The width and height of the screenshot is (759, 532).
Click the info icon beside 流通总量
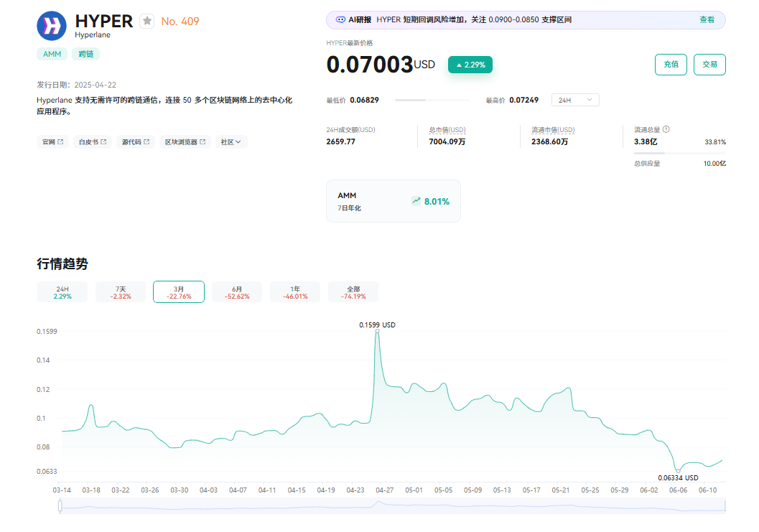click(666, 129)
